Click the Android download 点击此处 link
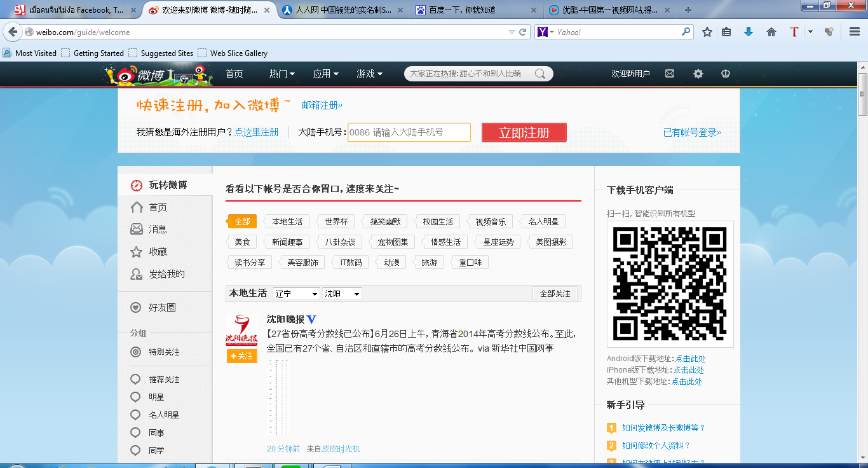 pos(691,359)
